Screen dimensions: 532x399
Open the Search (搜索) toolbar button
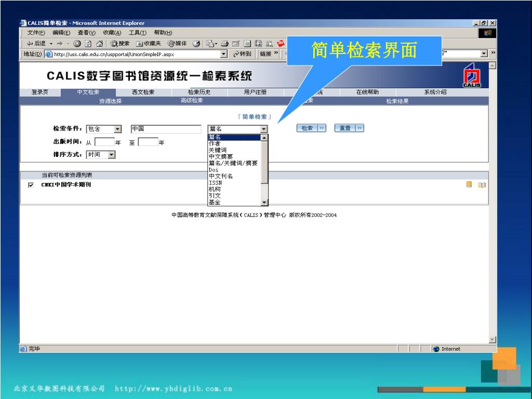click(120, 44)
